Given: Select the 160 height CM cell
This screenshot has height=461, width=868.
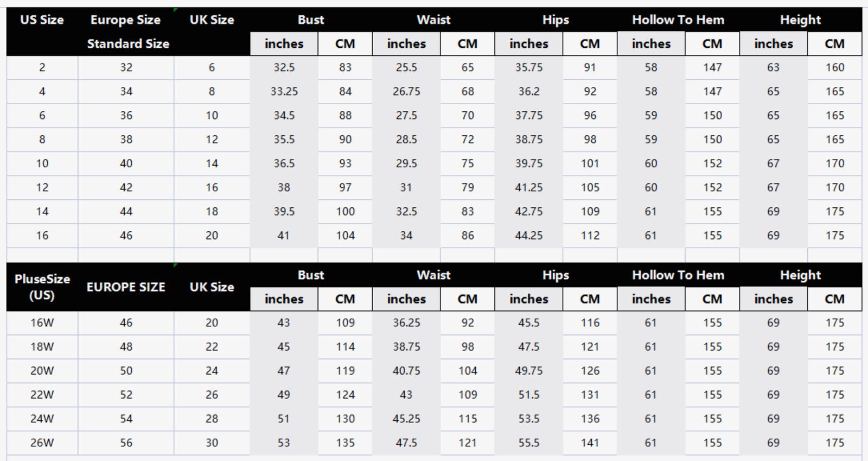Looking at the screenshot, I should pos(835,68).
